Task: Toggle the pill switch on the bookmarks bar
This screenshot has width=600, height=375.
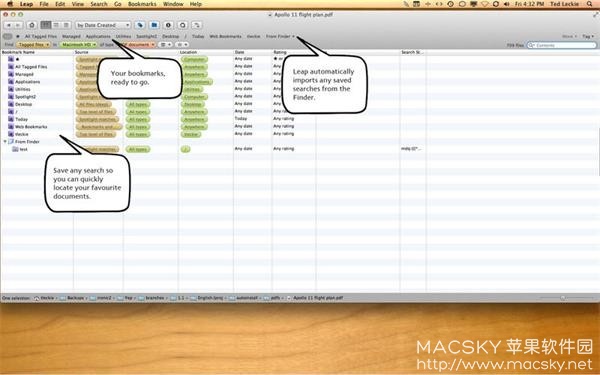Action: (x=7, y=36)
